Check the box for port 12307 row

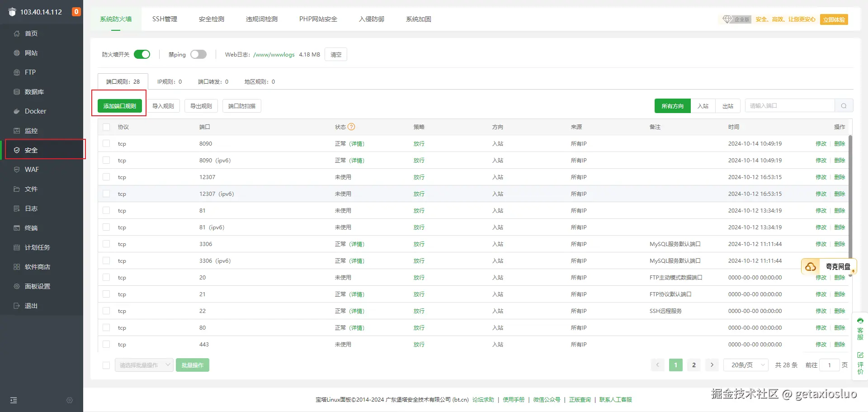(106, 177)
